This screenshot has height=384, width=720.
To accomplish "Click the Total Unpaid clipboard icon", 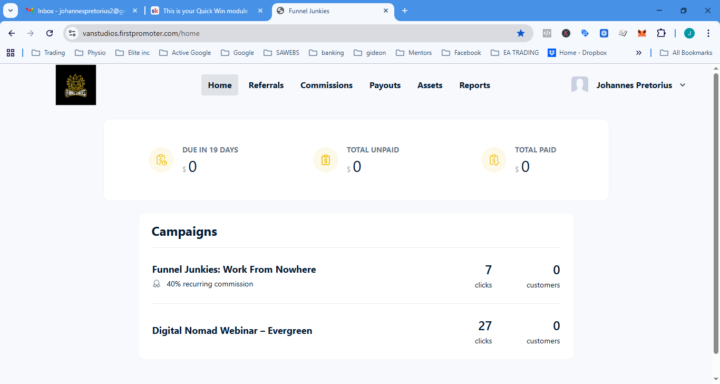I will [326, 160].
